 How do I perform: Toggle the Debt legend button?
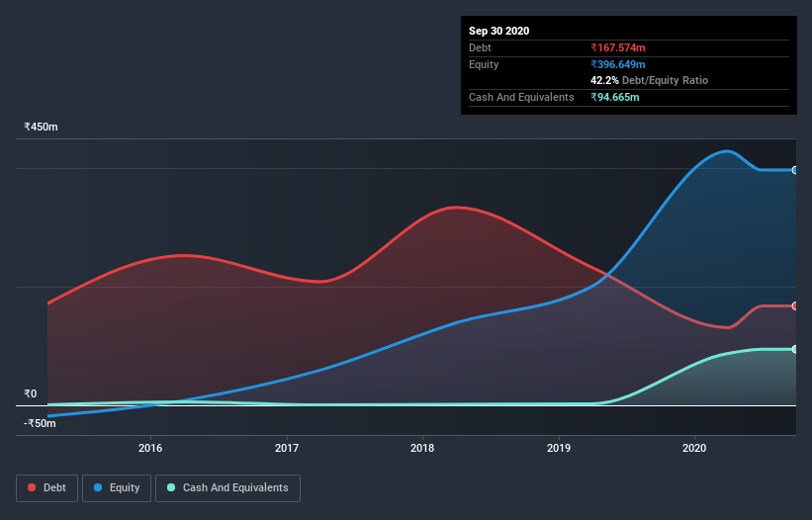click(x=47, y=488)
